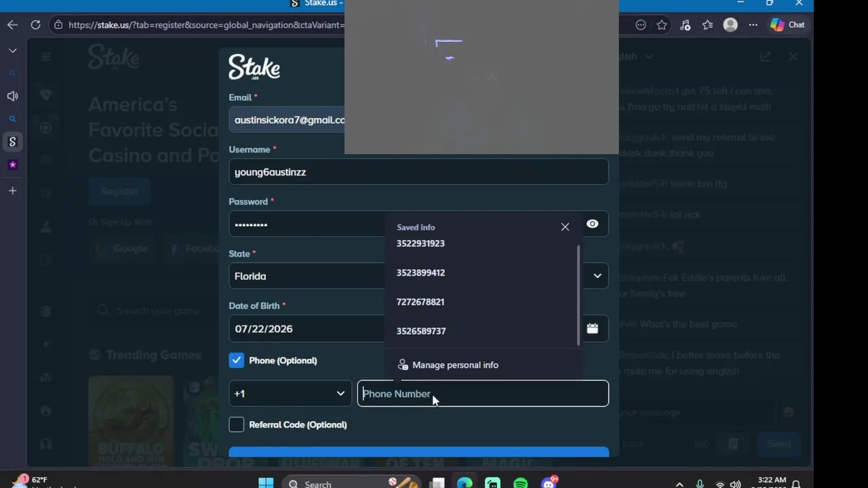This screenshot has height=488, width=868.
Task: Click the clock showing 3:22 AM
Action: [x=772, y=481]
